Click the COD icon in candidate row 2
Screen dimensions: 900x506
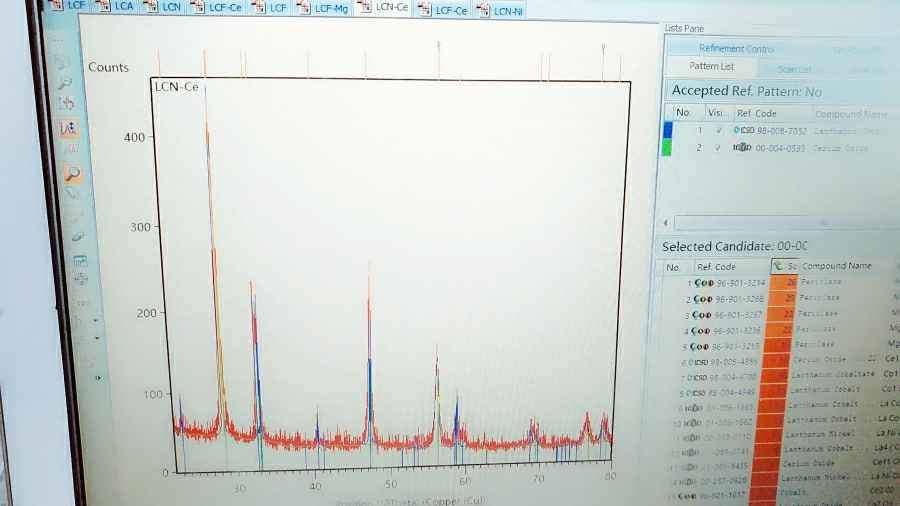[703, 299]
